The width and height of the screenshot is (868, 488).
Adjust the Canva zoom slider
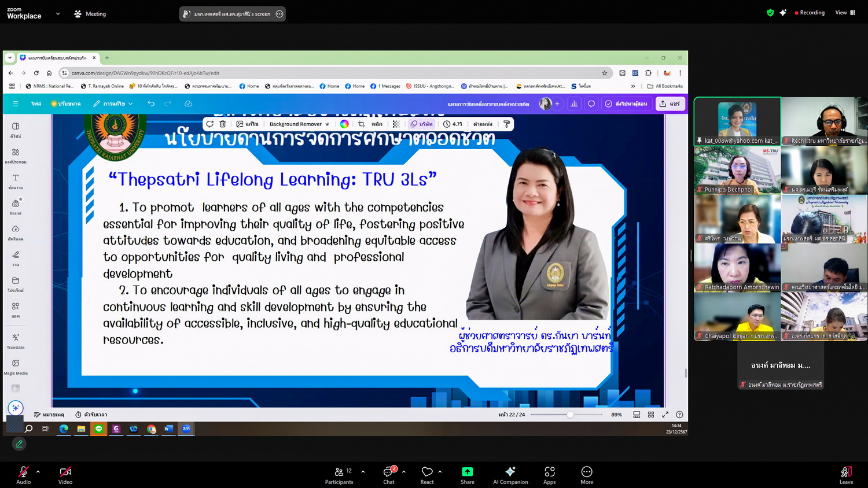click(x=570, y=415)
